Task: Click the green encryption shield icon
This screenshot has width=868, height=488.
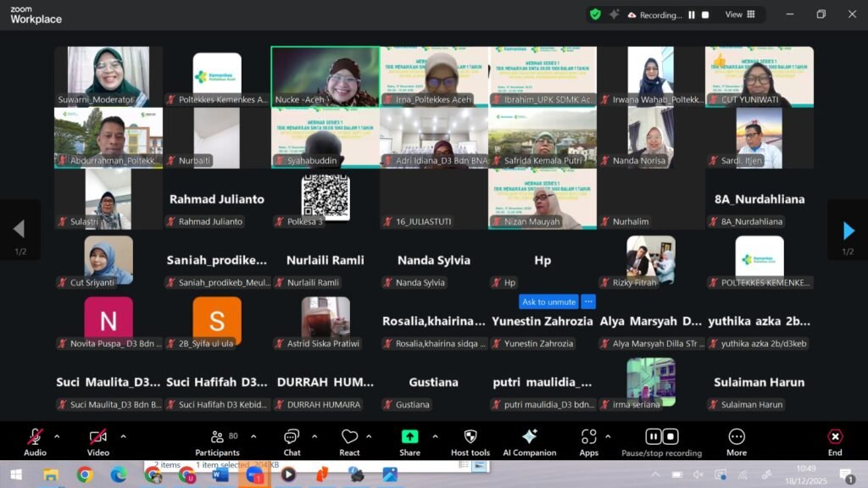Action: (x=595, y=14)
